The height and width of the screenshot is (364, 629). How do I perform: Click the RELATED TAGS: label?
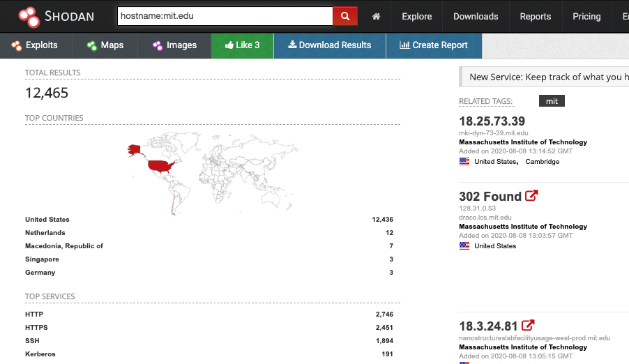486,102
